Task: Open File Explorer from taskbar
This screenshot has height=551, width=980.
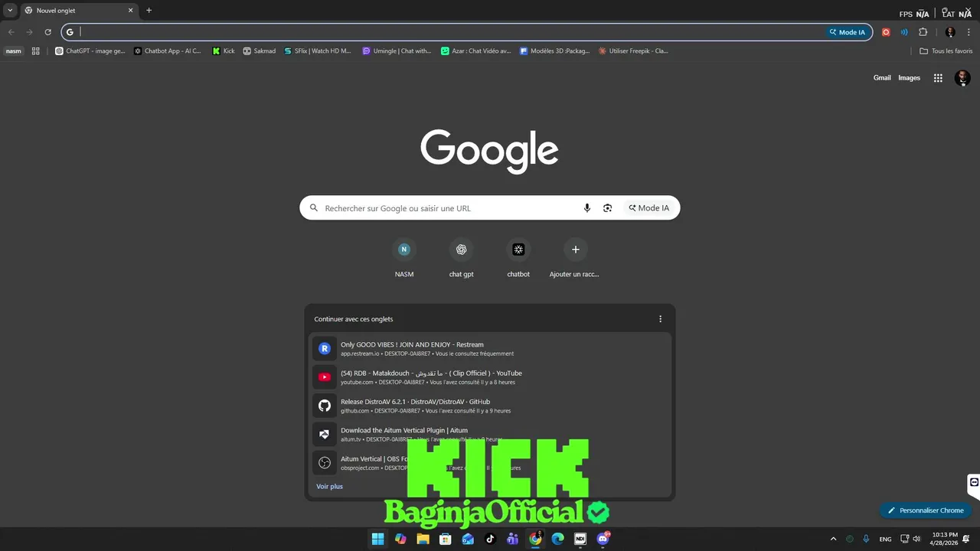Action: (423, 539)
